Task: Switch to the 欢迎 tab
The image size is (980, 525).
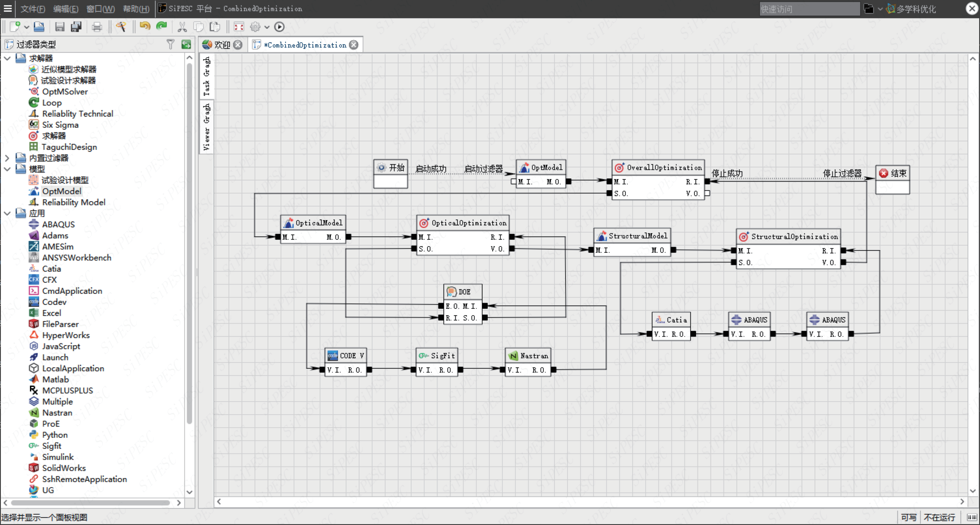Action: (222, 45)
